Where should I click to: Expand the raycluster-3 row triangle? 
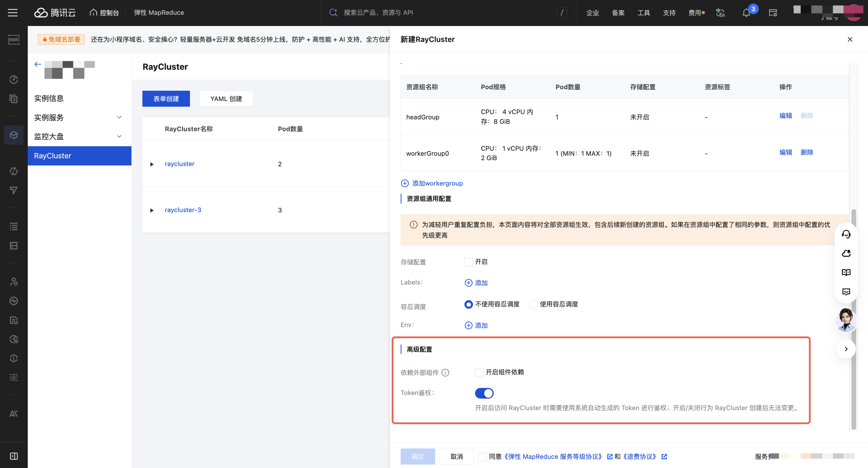(x=152, y=210)
